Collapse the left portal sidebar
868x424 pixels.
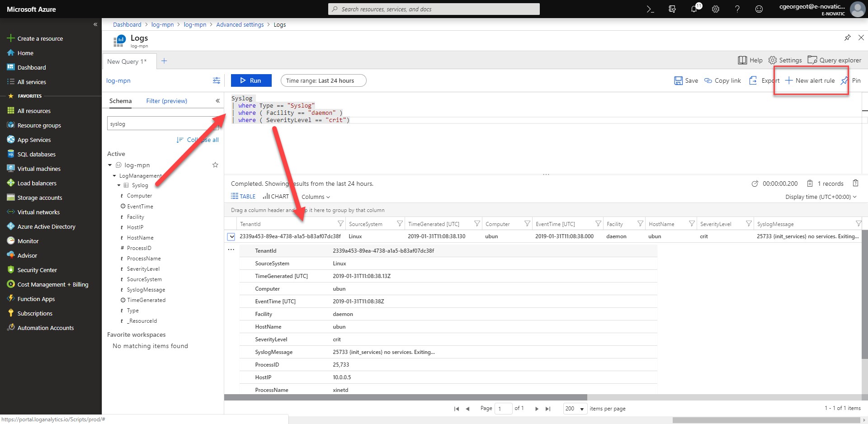(x=95, y=24)
